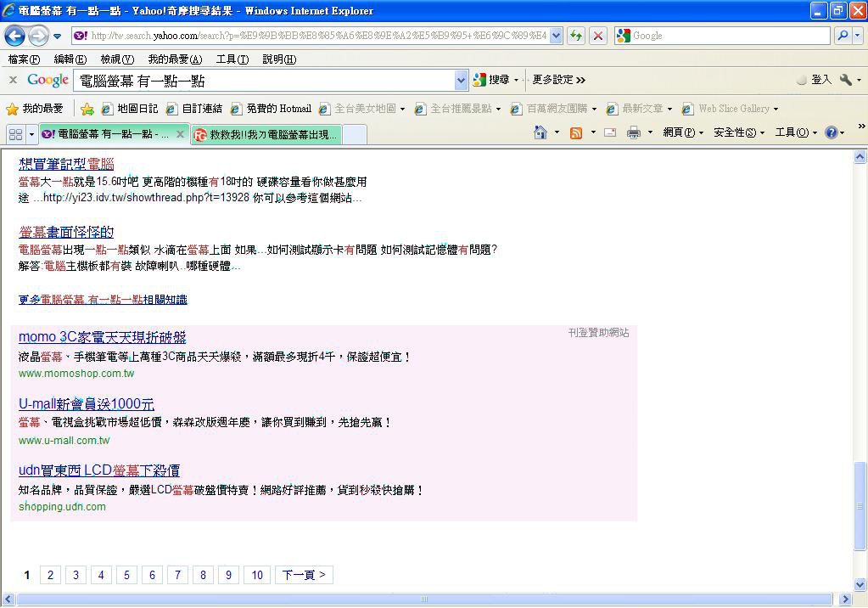Go back with the browser Back arrow
This screenshot has width=868, height=608.
pos(15,36)
